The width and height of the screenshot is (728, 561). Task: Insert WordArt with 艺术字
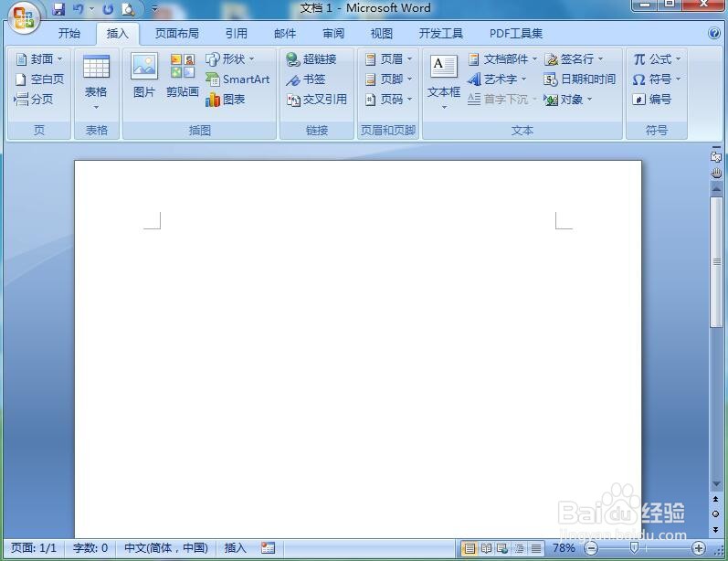tap(497, 79)
